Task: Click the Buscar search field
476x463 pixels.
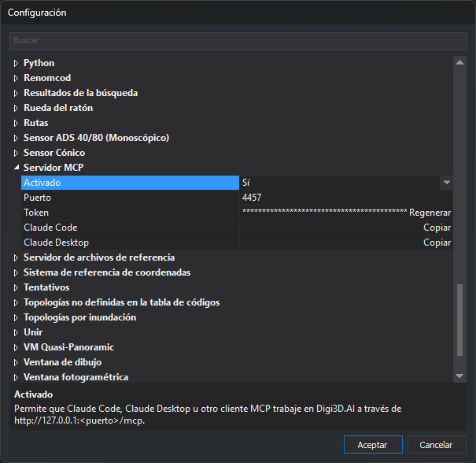Action: pyautogui.click(x=238, y=41)
